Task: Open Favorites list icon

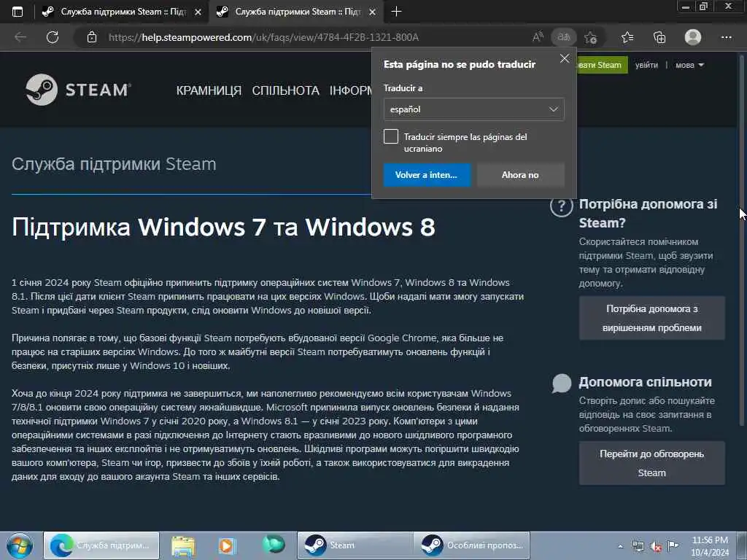Action: pos(627,37)
